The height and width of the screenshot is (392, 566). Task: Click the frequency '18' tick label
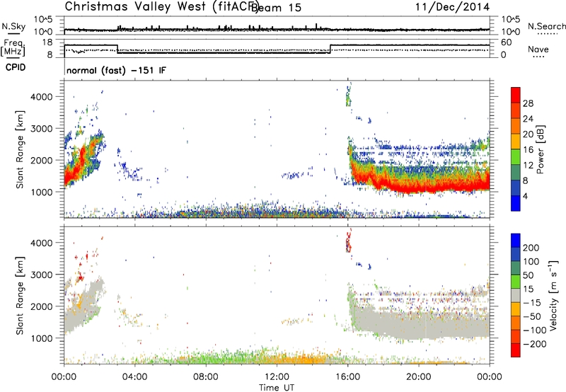pos(48,42)
